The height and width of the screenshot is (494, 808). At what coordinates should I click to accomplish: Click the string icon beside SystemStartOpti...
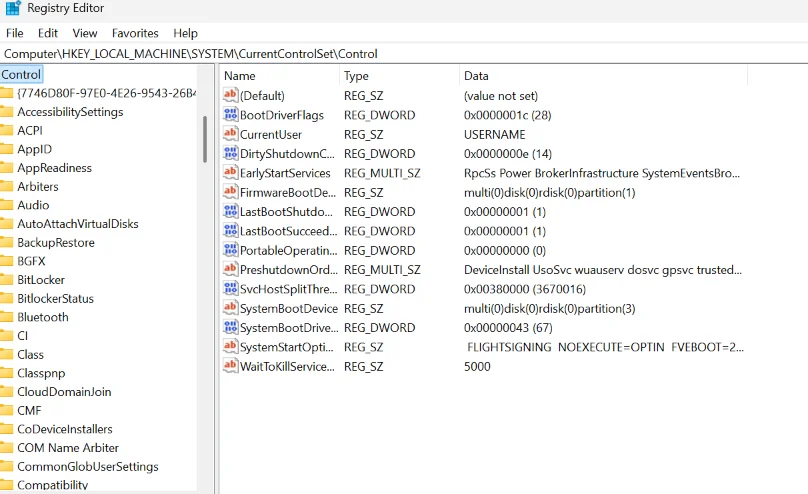230,346
